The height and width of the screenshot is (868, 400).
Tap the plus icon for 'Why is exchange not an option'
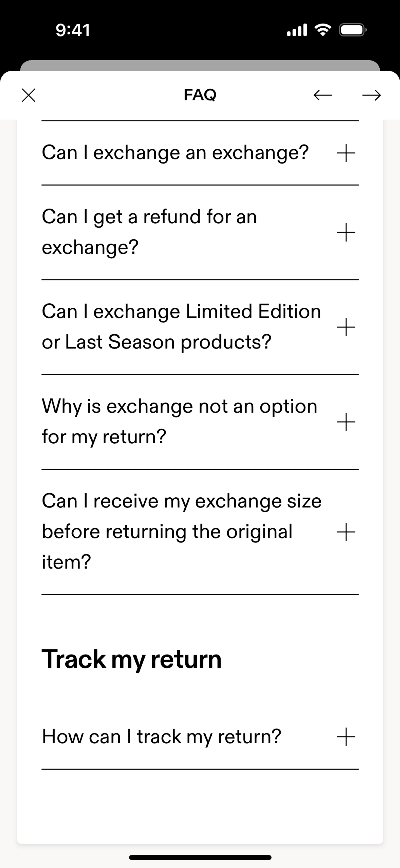[346, 421]
